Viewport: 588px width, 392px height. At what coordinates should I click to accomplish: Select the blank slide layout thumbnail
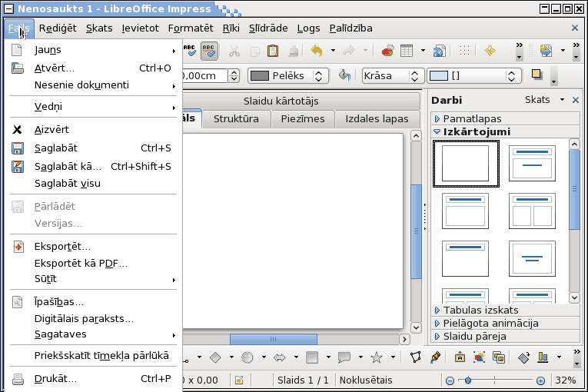tap(466, 164)
